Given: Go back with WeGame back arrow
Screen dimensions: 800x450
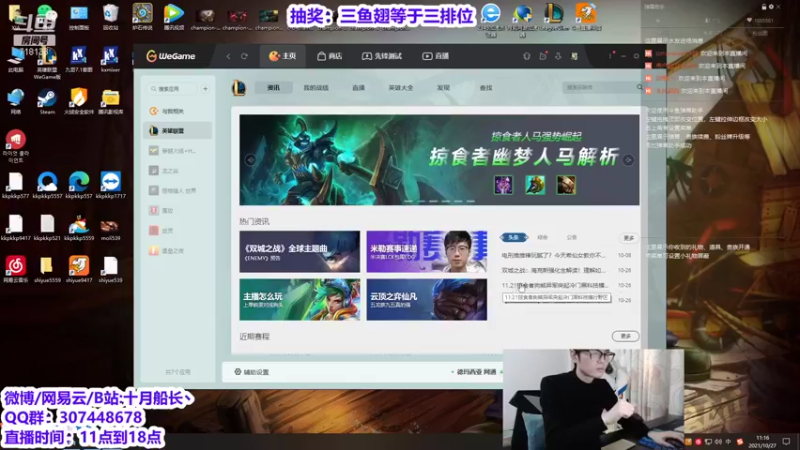Looking at the screenshot, I should 228,56.
